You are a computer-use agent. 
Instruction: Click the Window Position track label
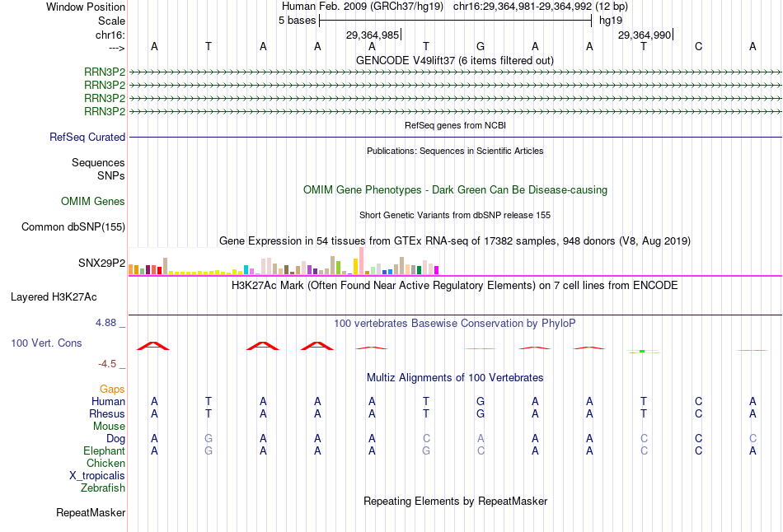pyautogui.click(x=86, y=7)
